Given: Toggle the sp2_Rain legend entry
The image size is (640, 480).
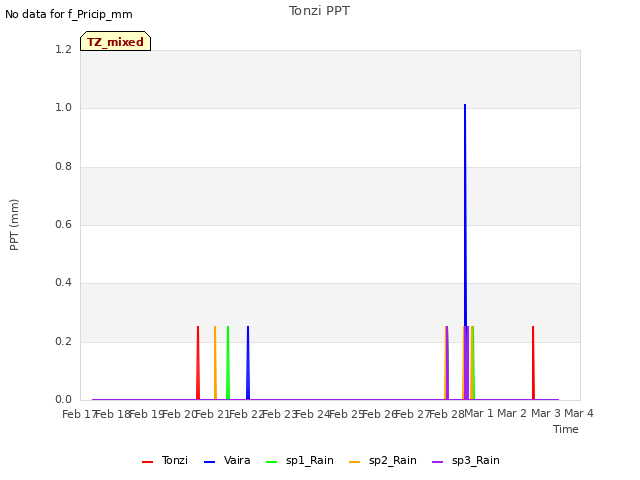Looking at the screenshot, I should 383,461.
